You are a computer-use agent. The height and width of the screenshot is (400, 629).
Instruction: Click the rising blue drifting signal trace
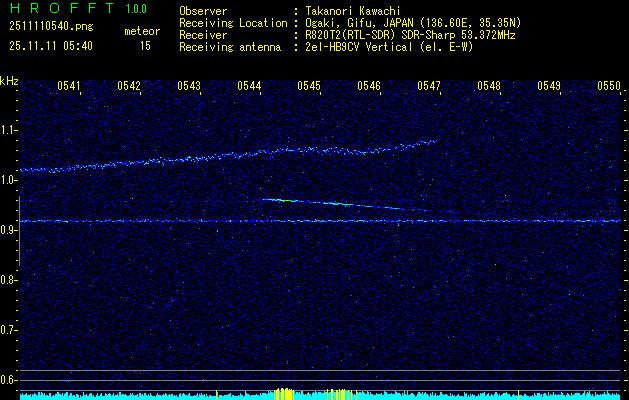pos(230,155)
